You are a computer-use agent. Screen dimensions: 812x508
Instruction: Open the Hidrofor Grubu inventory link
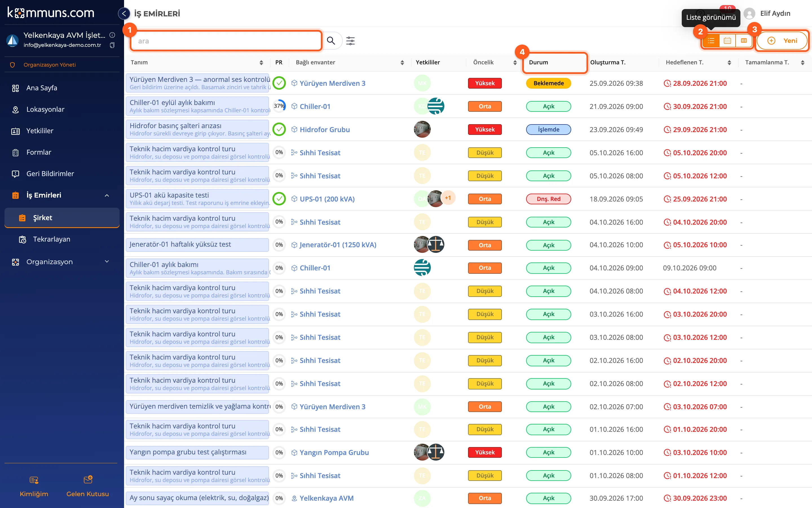[325, 130]
